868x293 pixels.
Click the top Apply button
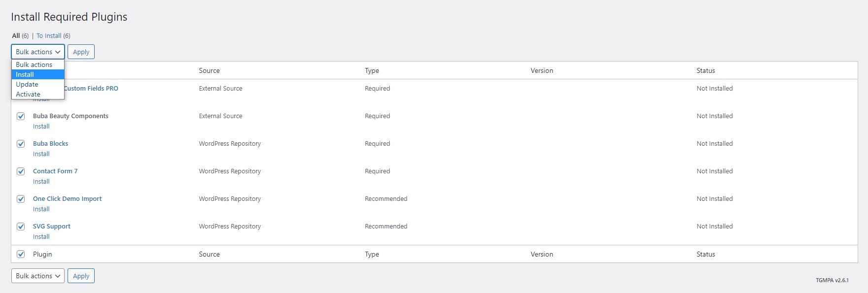pyautogui.click(x=81, y=52)
